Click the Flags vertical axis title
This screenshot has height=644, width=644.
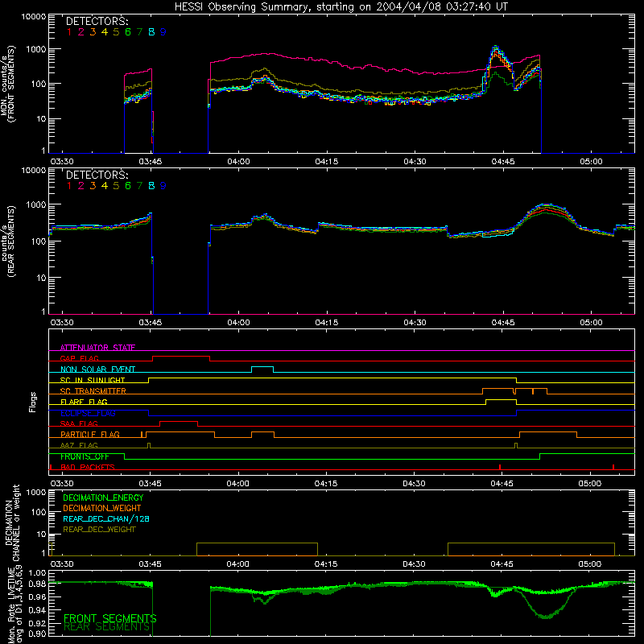[32, 402]
